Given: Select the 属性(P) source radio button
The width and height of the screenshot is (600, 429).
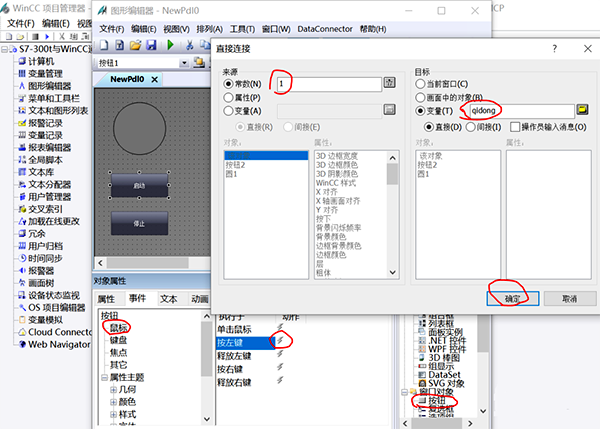Looking at the screenshot, I should (x=229, y=97).
